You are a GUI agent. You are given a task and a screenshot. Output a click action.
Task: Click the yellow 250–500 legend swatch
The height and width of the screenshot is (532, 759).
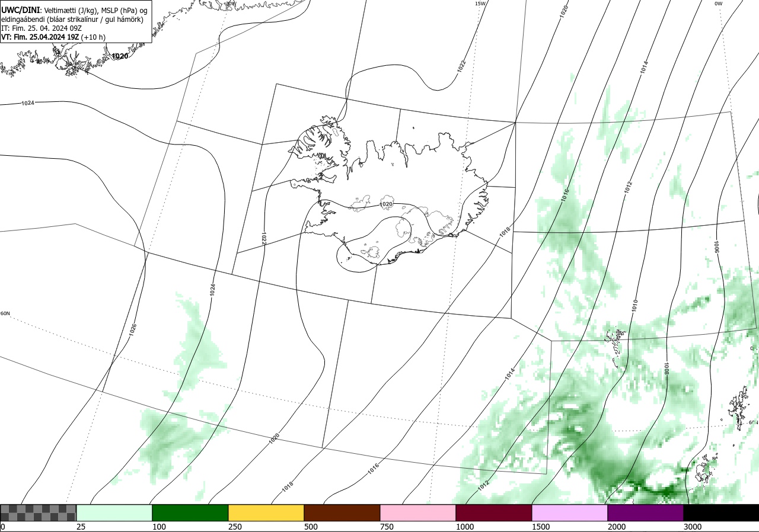pyautogui.click(x=266, y=512)
